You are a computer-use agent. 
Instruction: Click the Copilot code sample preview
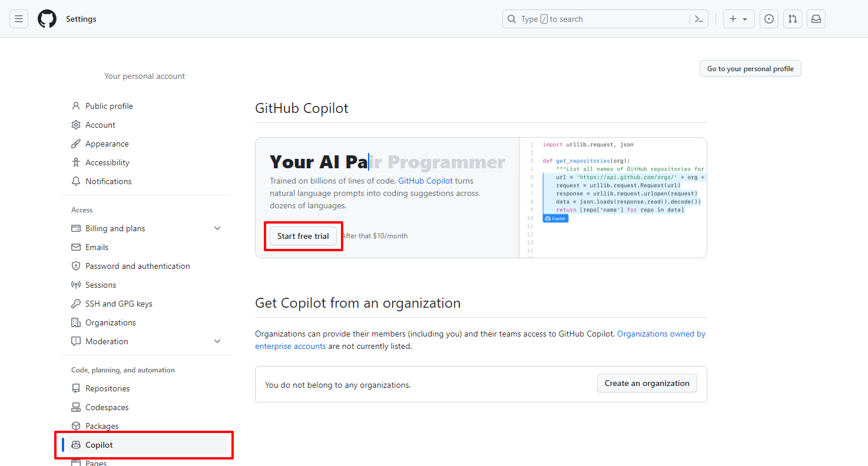pos(613,198)
